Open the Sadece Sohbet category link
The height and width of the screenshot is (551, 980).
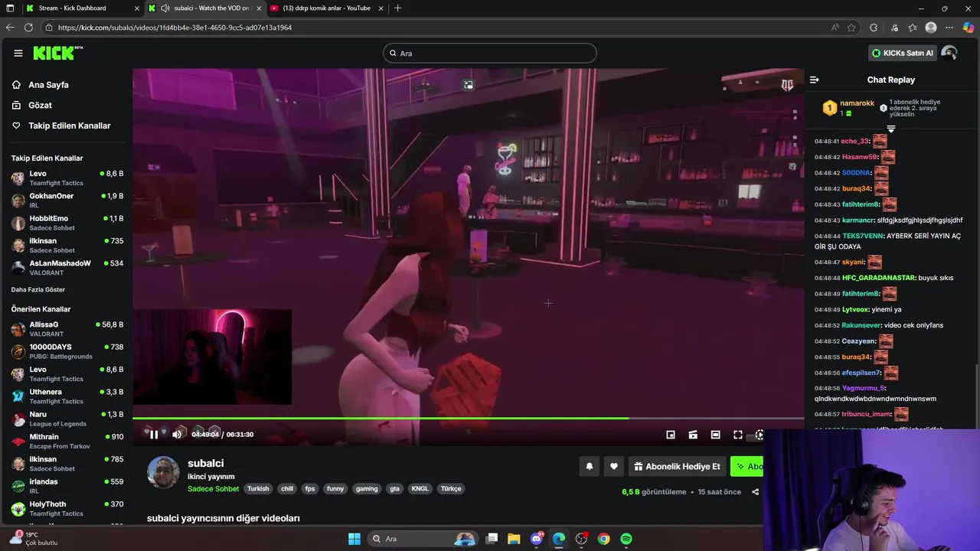click(x=214, y=489)
